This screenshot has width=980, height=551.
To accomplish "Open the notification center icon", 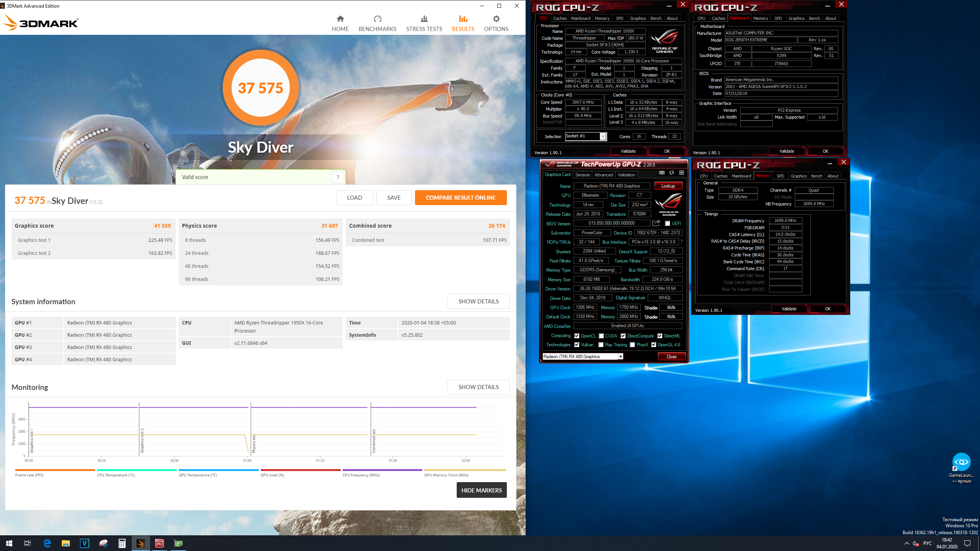I will [967, 543].
